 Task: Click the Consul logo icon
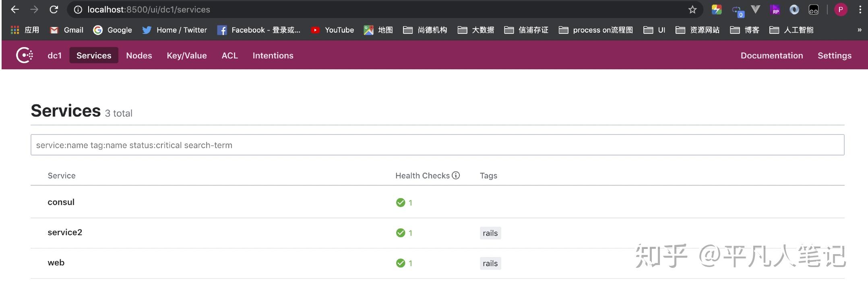pos(25,55)
